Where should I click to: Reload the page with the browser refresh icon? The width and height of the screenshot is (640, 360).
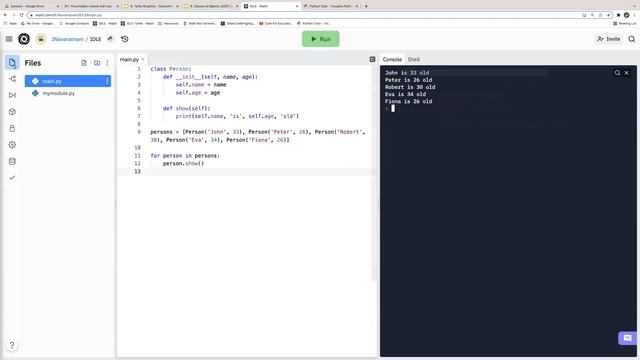click(x=22, y=15)
